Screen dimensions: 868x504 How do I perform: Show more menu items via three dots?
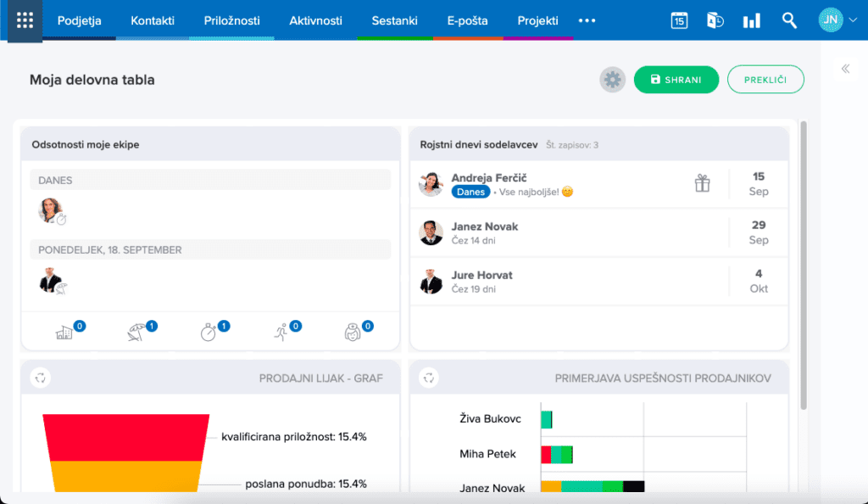coord(587,20)
